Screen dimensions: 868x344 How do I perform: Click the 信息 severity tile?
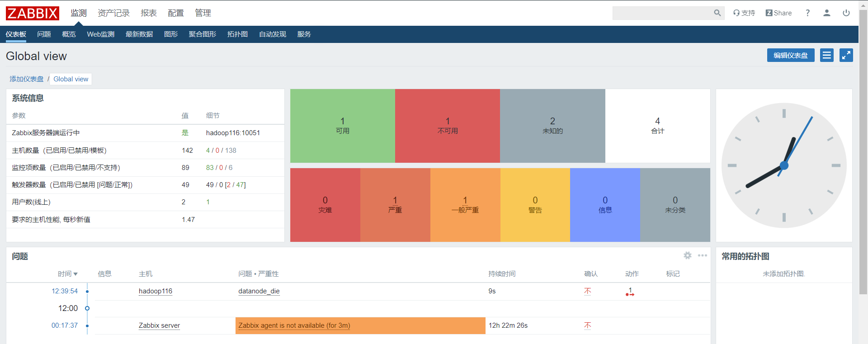point(605,205)
